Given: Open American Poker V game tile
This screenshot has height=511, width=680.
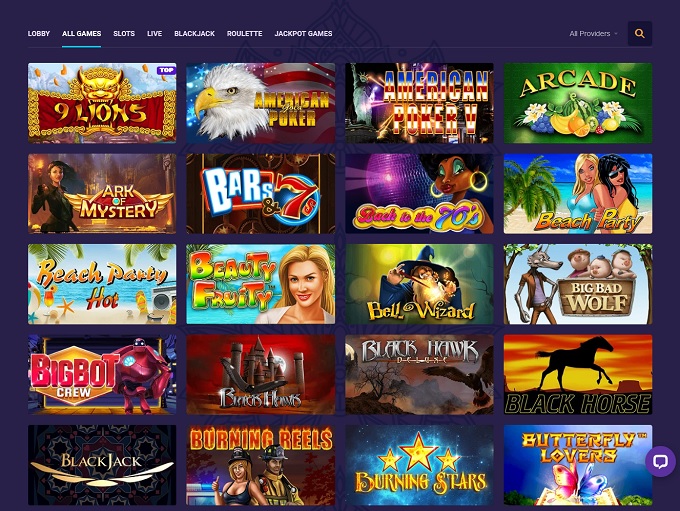Looking at the screenshot, I should point(419,103).
